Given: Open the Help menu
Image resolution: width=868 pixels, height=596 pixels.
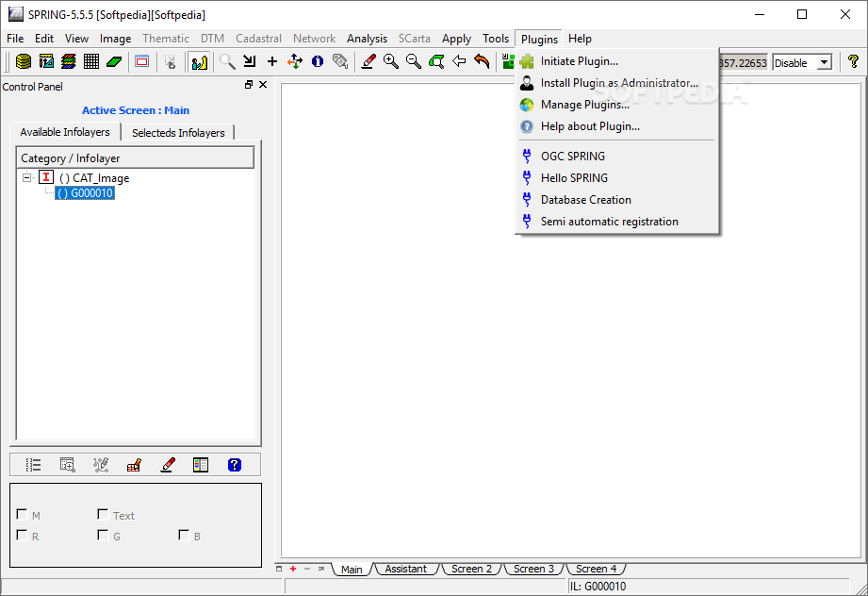Looking at the screenshot, I should 580,39.
